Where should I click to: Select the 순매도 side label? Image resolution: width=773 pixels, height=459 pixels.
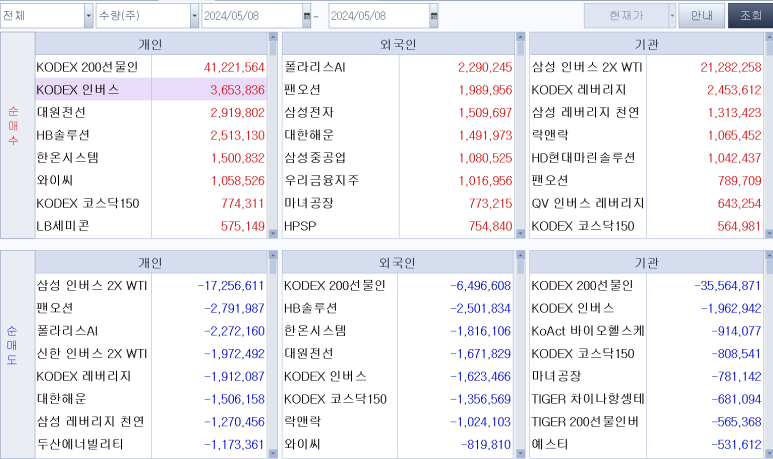[12, 345]
